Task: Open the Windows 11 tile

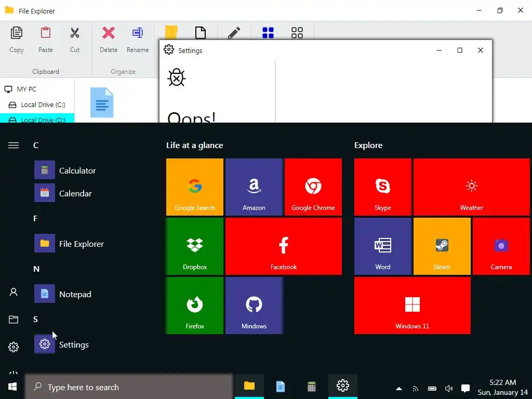Action: 412,305
